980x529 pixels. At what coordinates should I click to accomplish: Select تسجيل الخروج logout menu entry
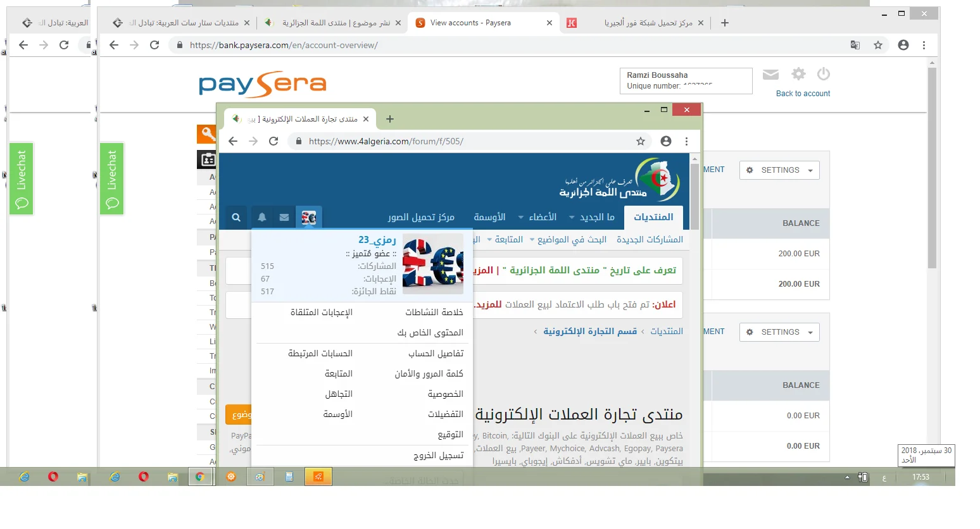click(438, 455)
